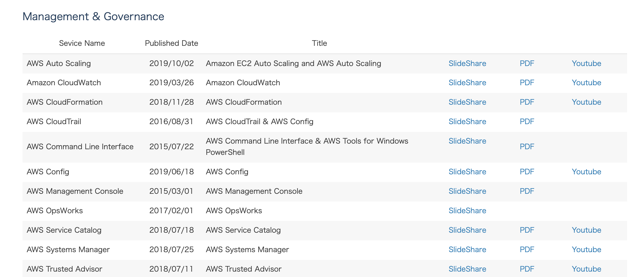Download AWS CloudFormation PDF
This screenshot has height=277, width=644.
527,102
